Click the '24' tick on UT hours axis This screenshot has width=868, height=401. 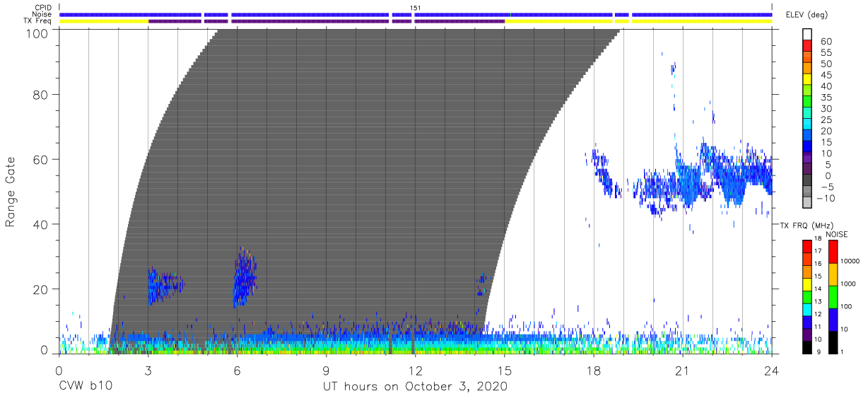[x=772, y=371]
